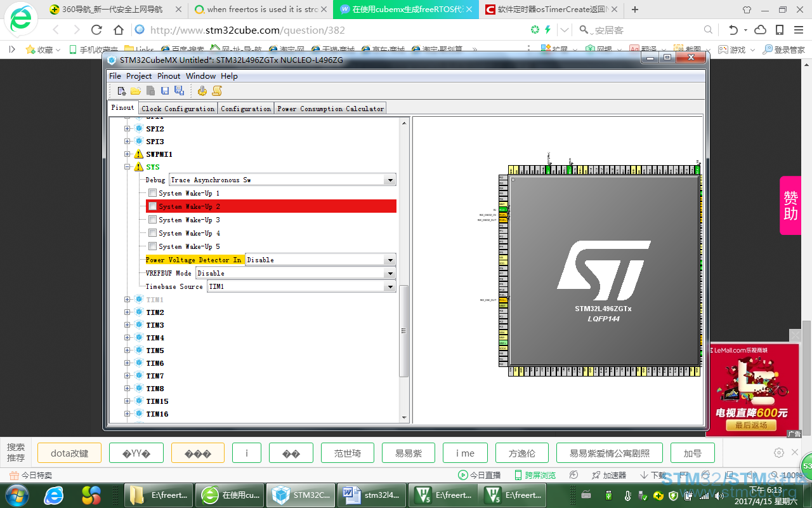Open the Project menu
This screenshot has width=812, height=508.
point(139,76)
